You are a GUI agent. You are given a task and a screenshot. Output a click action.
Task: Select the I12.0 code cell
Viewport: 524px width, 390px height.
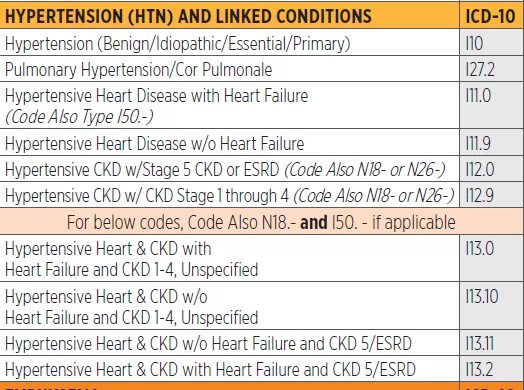pyautogui.click(x=492, y=169)
